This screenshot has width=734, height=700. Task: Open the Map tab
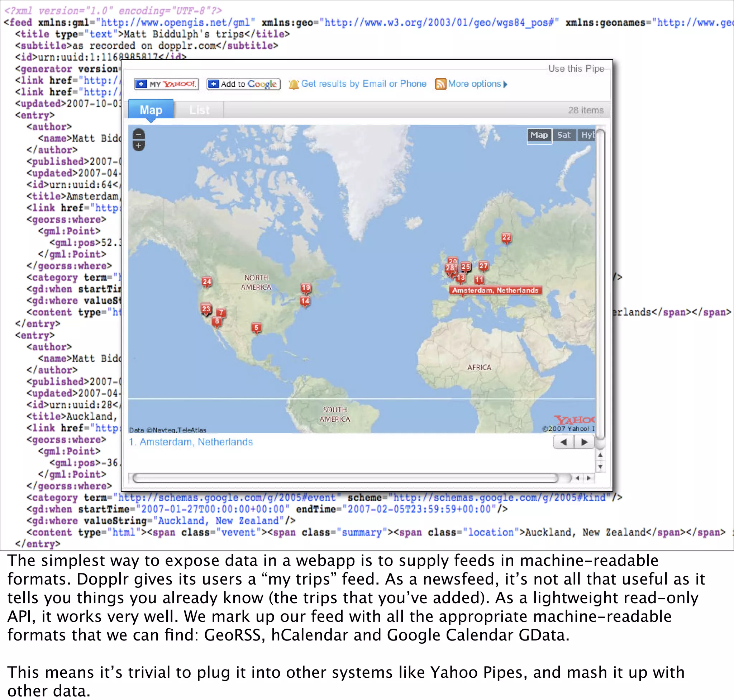point(151,110)
